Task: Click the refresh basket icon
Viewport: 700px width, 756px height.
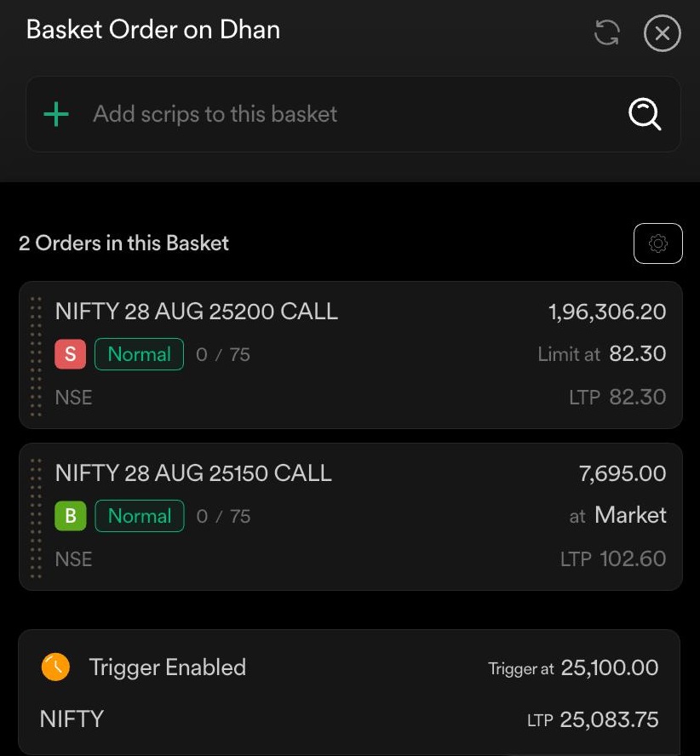Action: point(606,33)
